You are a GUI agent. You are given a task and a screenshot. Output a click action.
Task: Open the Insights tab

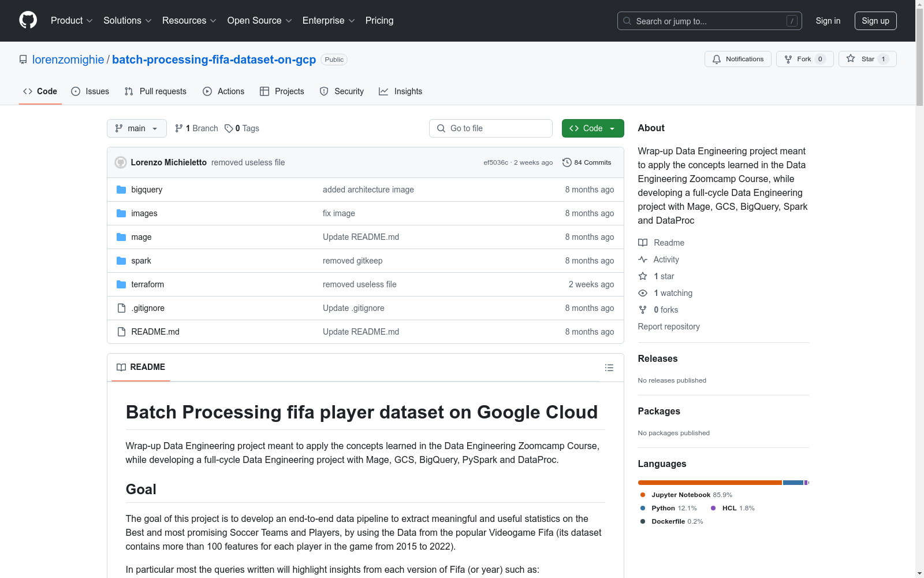[401, 91]
